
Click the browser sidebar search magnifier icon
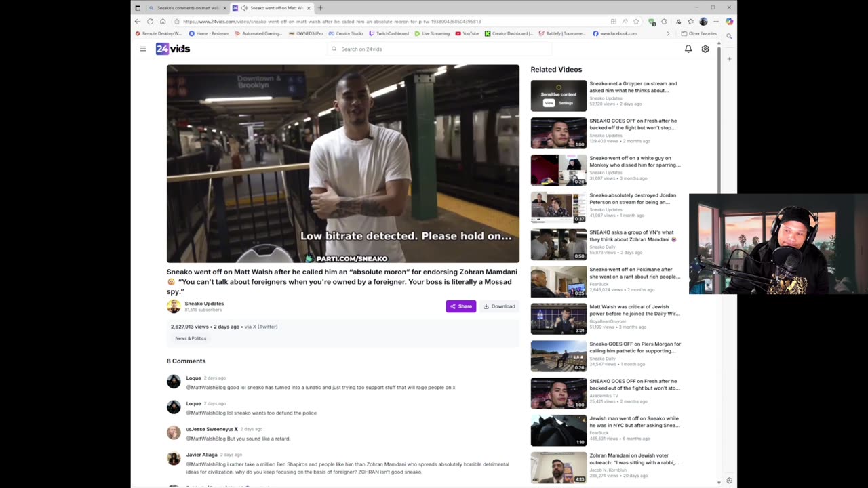click(729, 35)
